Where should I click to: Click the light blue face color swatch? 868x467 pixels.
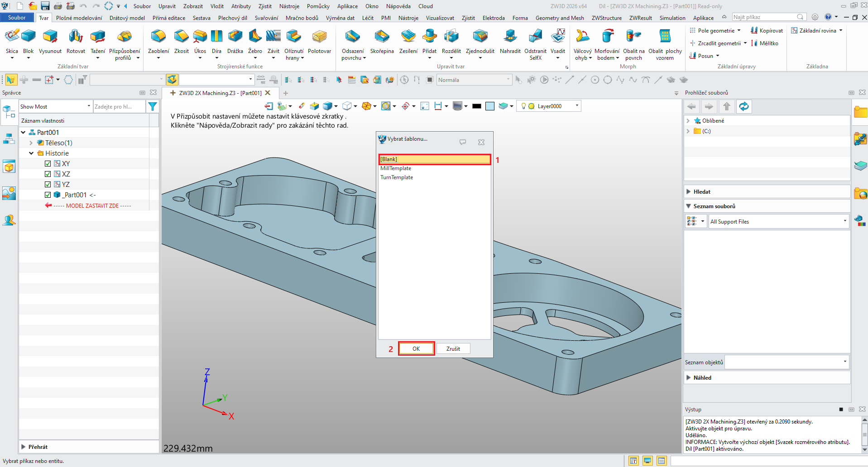pos(490,106)
